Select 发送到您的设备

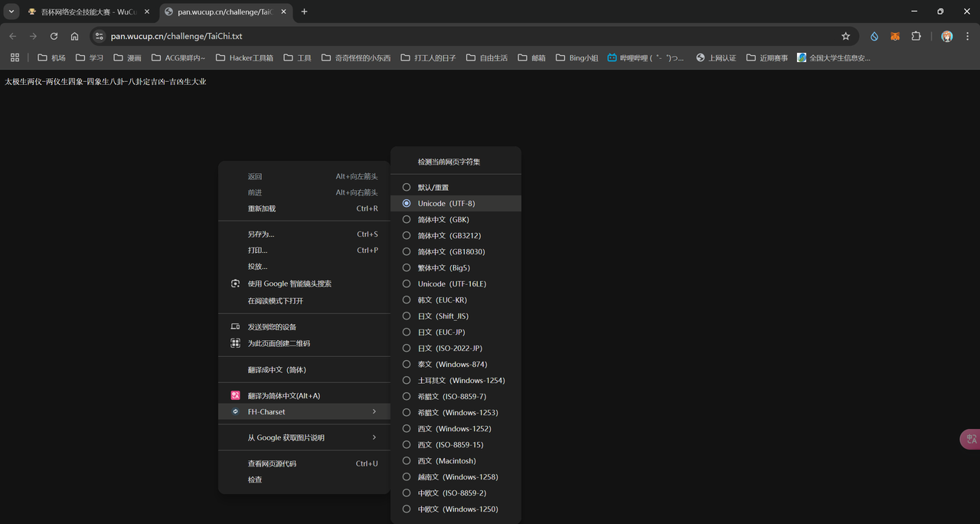[x=304, y=327]
